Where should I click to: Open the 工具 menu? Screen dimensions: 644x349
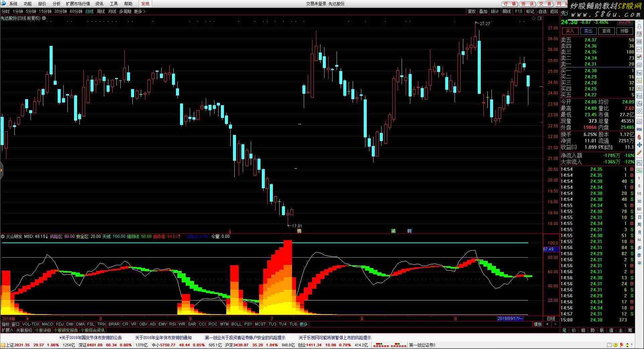click(114, 4)
